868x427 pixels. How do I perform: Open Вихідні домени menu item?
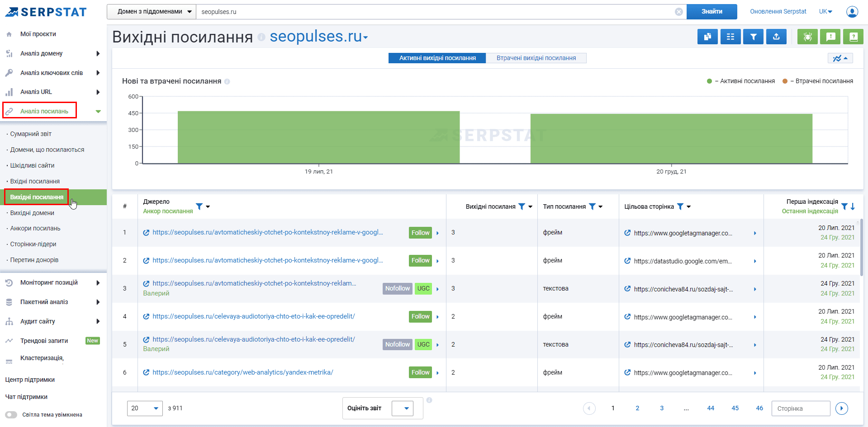pos(32,213)
